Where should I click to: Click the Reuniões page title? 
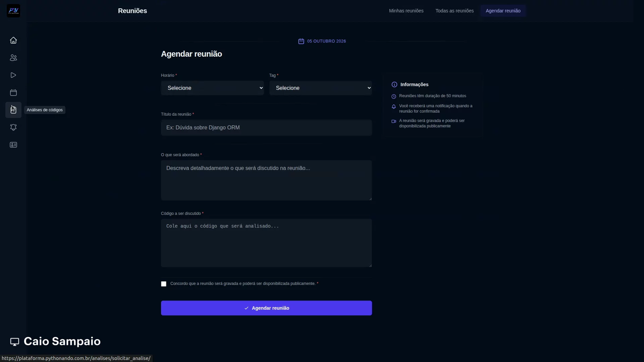pos(132,11)
